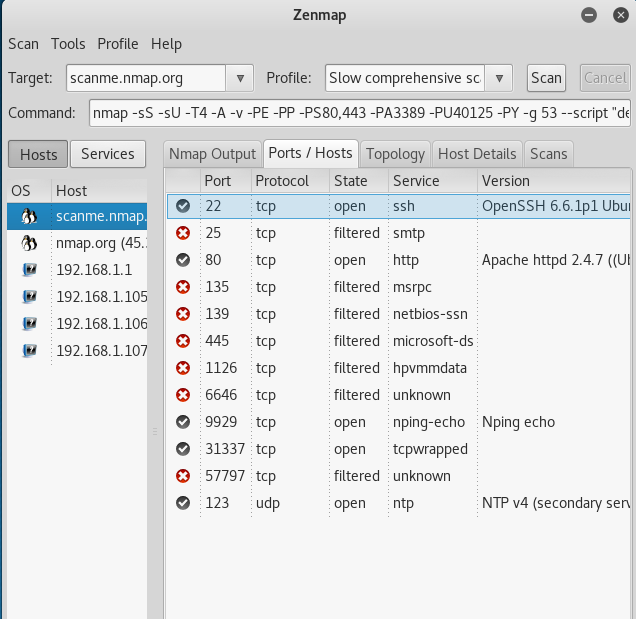Open the Profile dropdown arrow

coord(499,78)
